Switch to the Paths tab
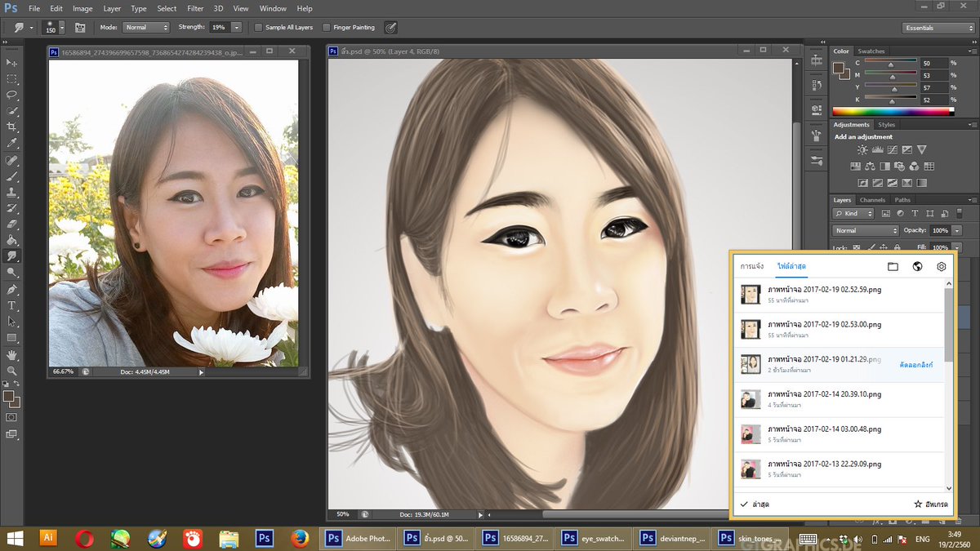The height and width of the screenshot is (551, 980). click(x=902, y=200)
